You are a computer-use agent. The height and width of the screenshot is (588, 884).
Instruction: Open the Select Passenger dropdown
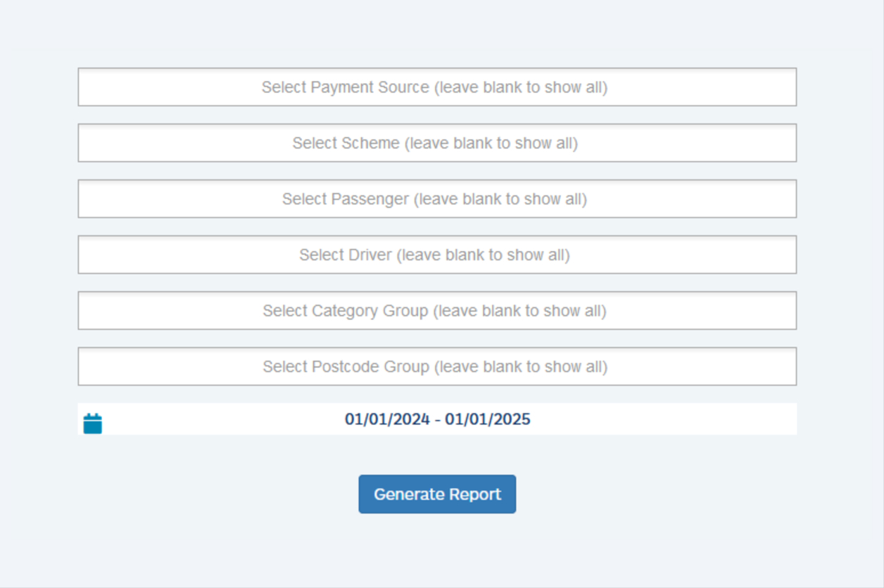[x=436, y=199]
